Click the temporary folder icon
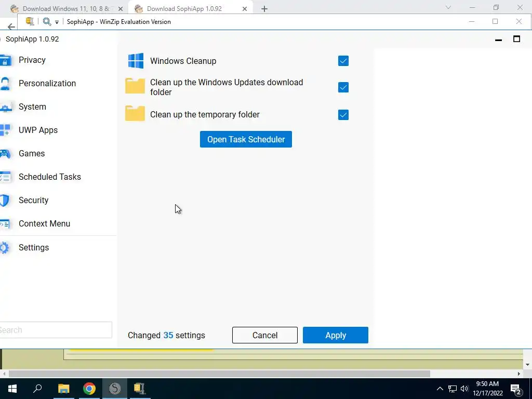532x399 pixels. (135, 113)
